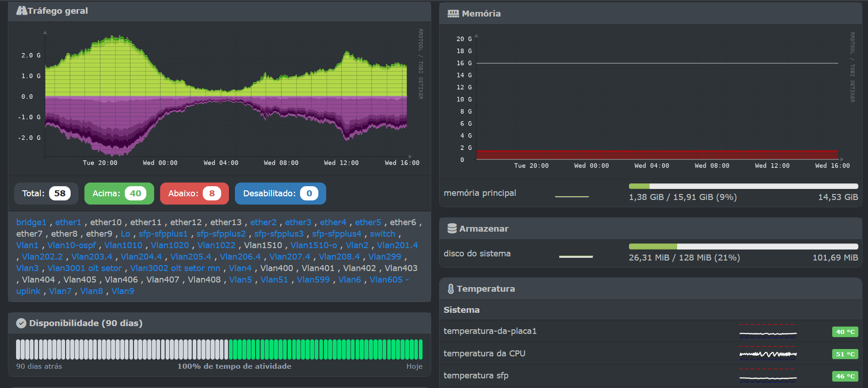Click the database icon beside Armazenar

pyautogui.click(x=452, y=228)
